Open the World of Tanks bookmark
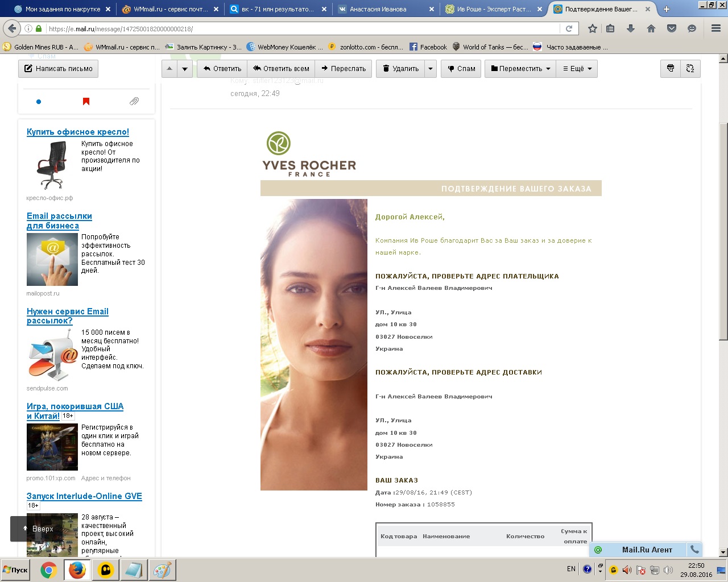This screenshot has width=728, height=582. 490,47
